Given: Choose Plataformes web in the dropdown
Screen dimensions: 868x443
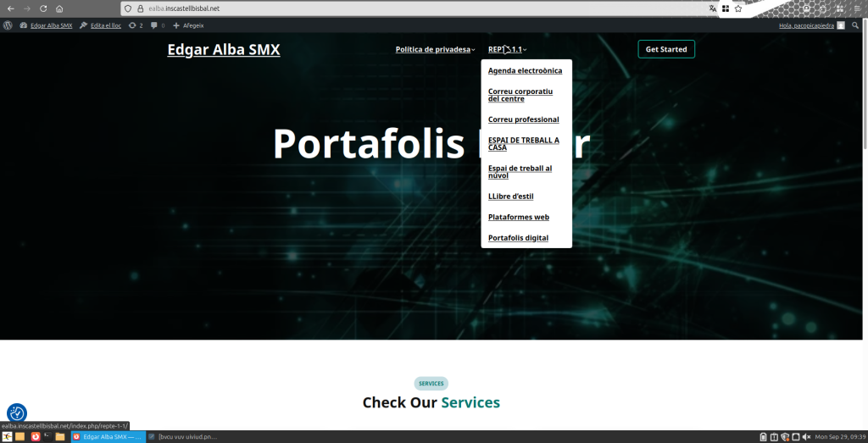Looking at the screenshot, I should 519,217.
